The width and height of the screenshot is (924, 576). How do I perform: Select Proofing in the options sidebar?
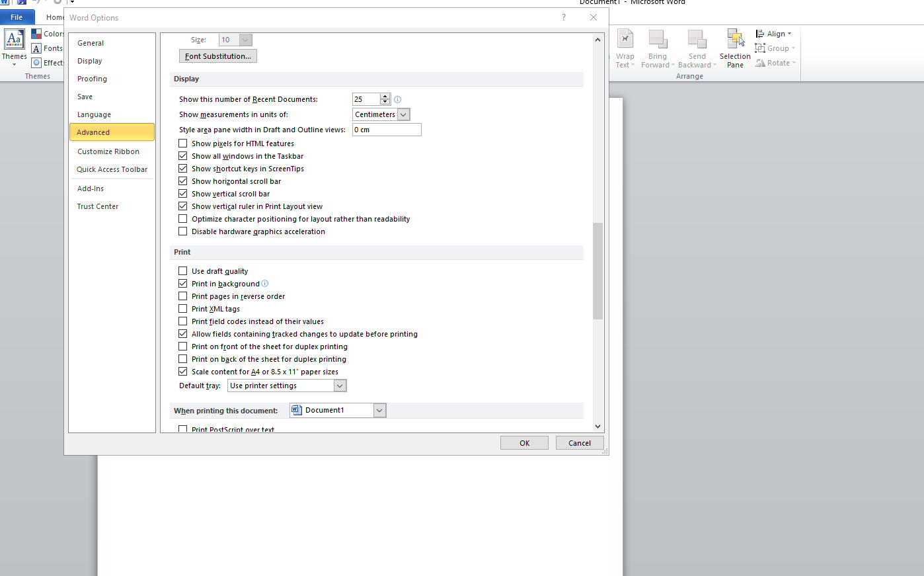pos(92,79)
